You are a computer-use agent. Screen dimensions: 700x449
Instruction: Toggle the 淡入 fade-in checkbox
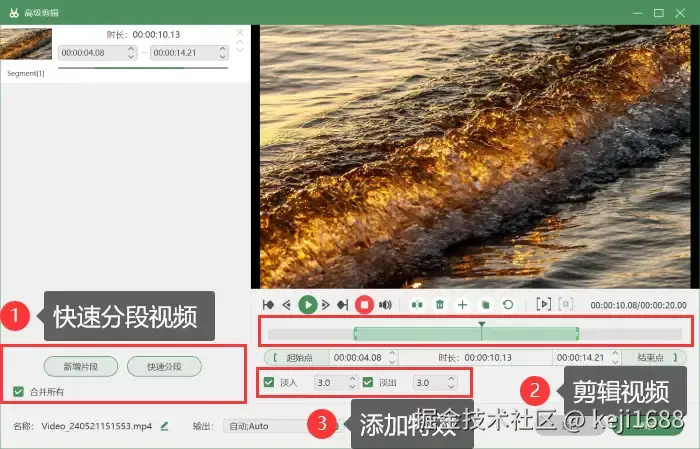pyautogui.click(x=269, y=382)
